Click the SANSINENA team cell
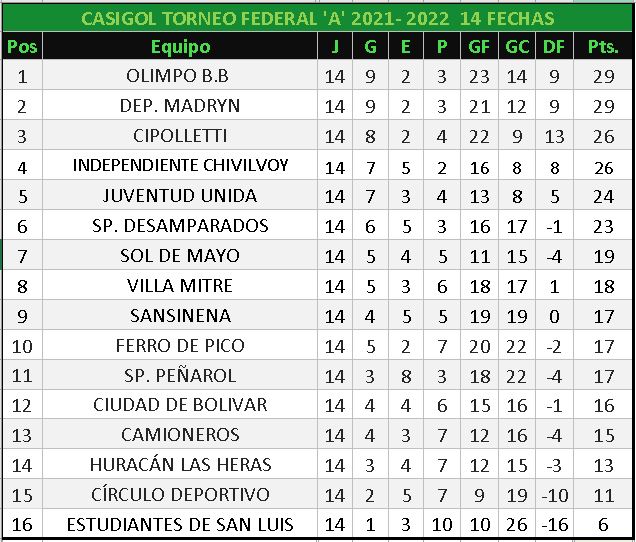Viewport: 636px width, 542px height. pos(180,316)
